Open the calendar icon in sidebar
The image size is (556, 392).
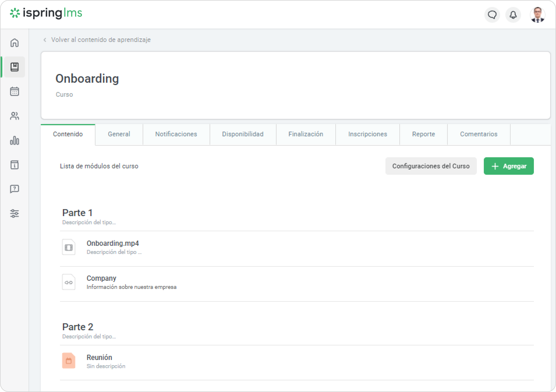click(x=14, y=91)
